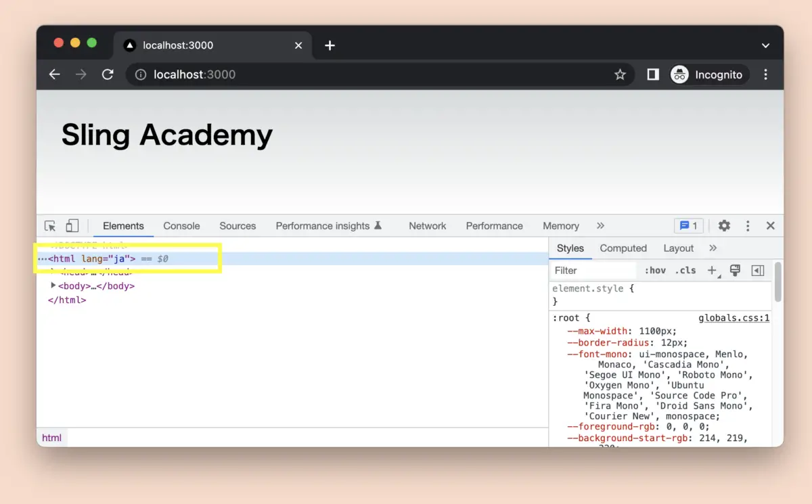Click the html breadcrumb at bottom

coord(52,438)
